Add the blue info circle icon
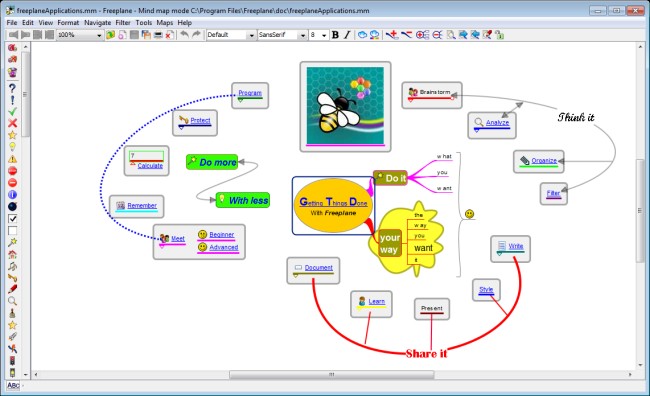650x396 pixels. point(12,194)
